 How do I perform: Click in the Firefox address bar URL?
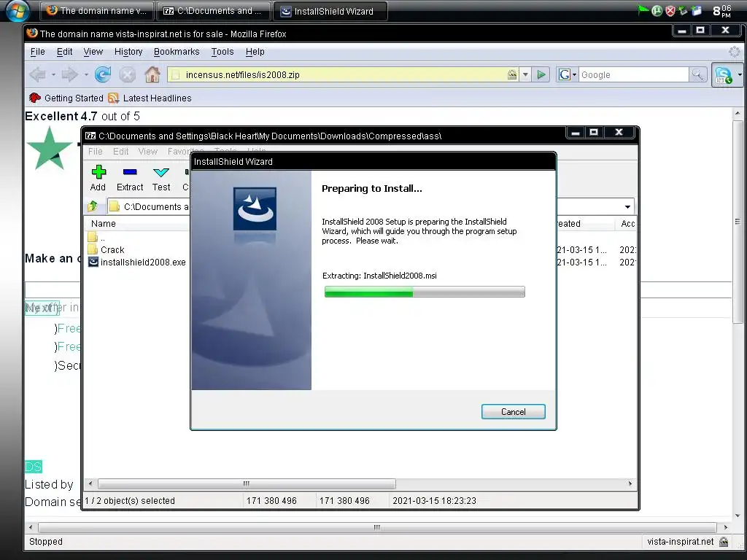[x=343, y=75]
